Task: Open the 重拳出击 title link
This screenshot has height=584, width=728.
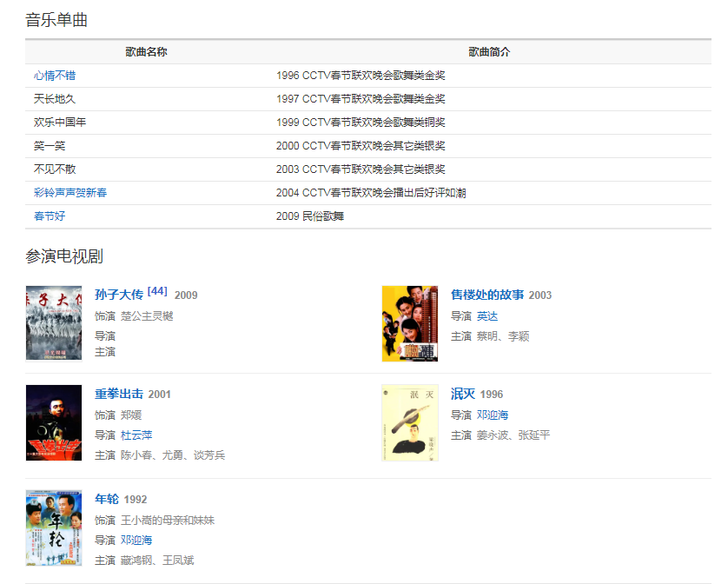Action: (x=119, y=394)
